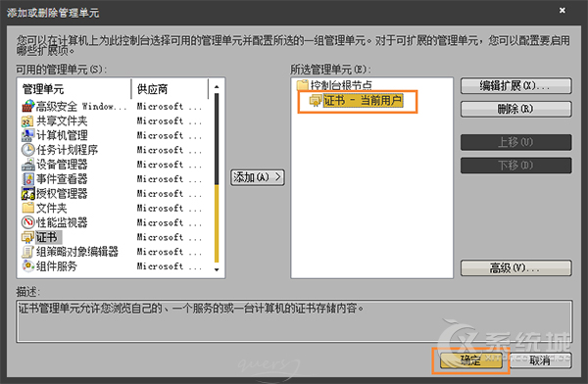The width and height of the screenshot is (588, 384).
Task: Click the 共享文件夹 snap-in icon
Action: [28, 121]
